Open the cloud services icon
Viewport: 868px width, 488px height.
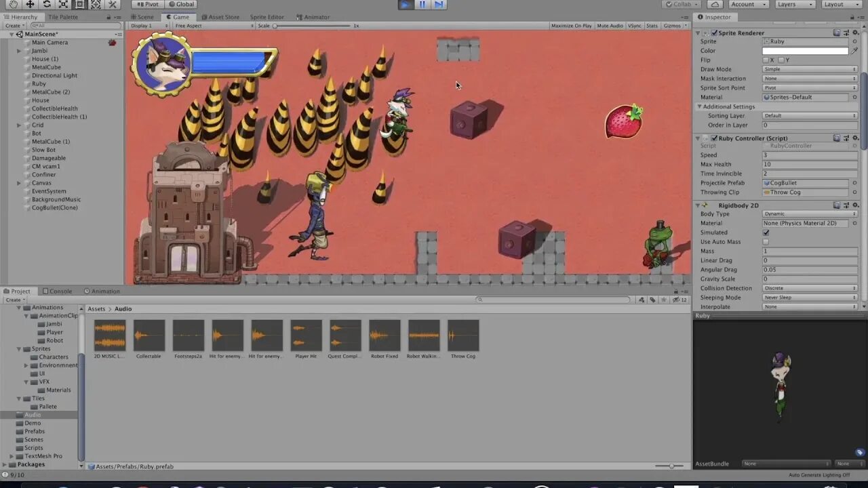point(715,4)
